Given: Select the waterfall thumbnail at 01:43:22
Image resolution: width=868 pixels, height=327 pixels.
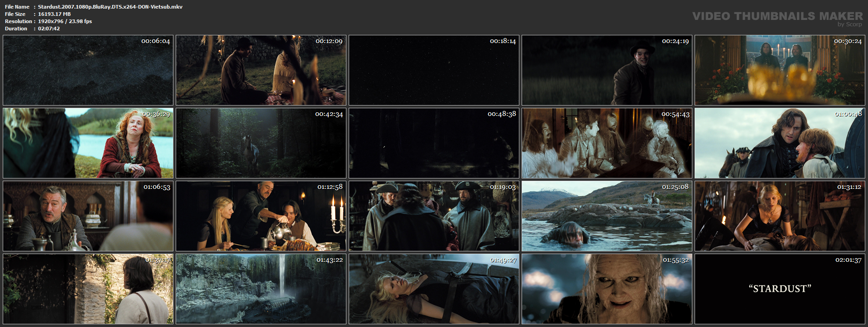Looking at the screenshot, I should pos(261,289).
